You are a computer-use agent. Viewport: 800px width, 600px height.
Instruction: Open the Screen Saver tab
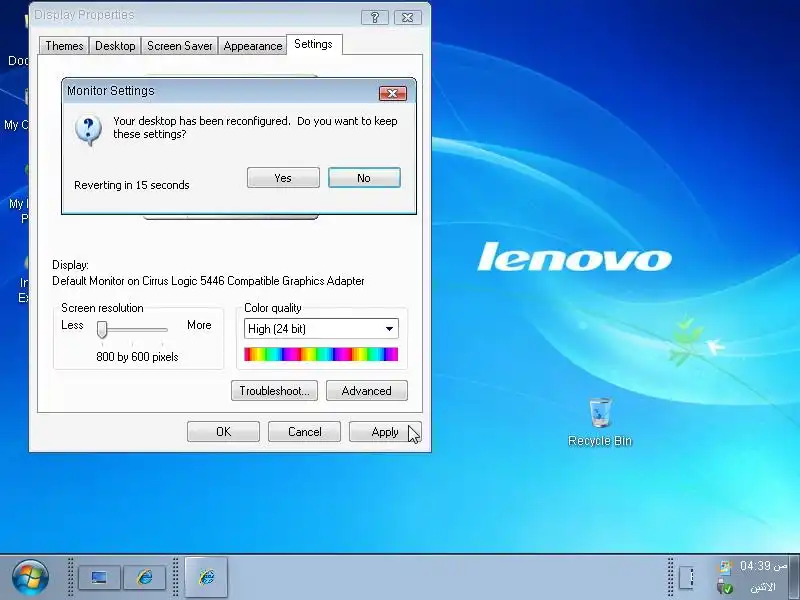pyautogui.click(x=180, y=45)
